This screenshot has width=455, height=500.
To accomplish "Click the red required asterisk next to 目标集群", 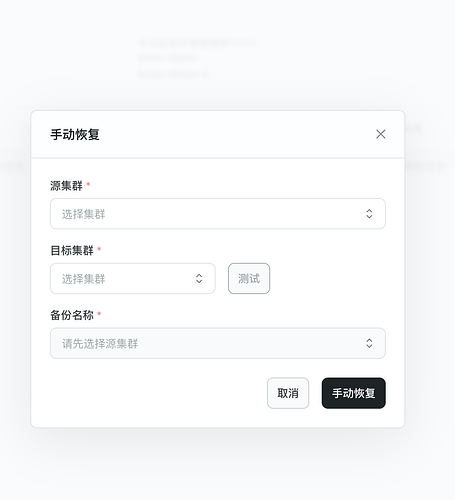I will point(99,249).
